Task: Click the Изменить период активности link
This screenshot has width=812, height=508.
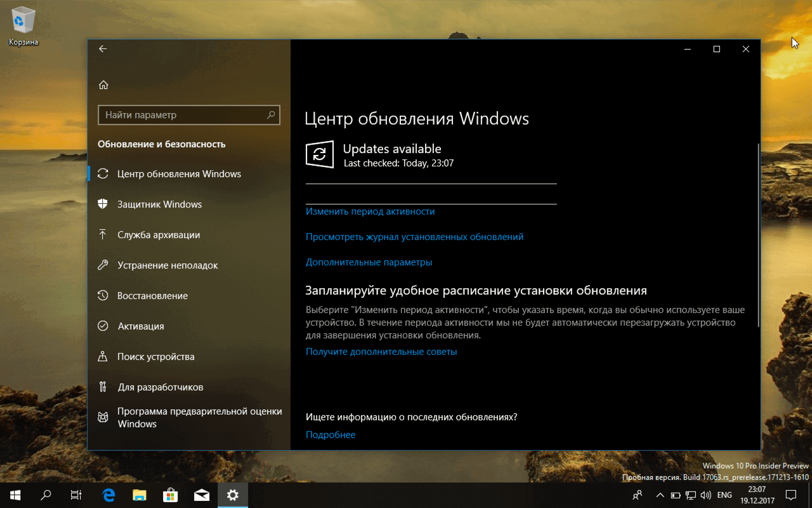Action: pyautogui.click(x=370, y=211)
